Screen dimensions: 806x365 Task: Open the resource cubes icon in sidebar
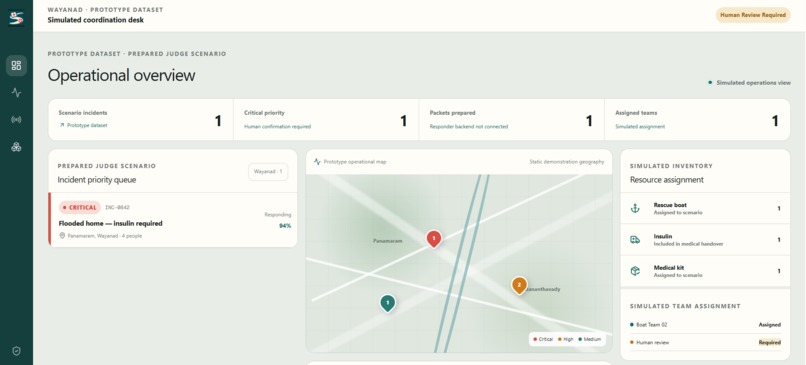click(16, 147)
